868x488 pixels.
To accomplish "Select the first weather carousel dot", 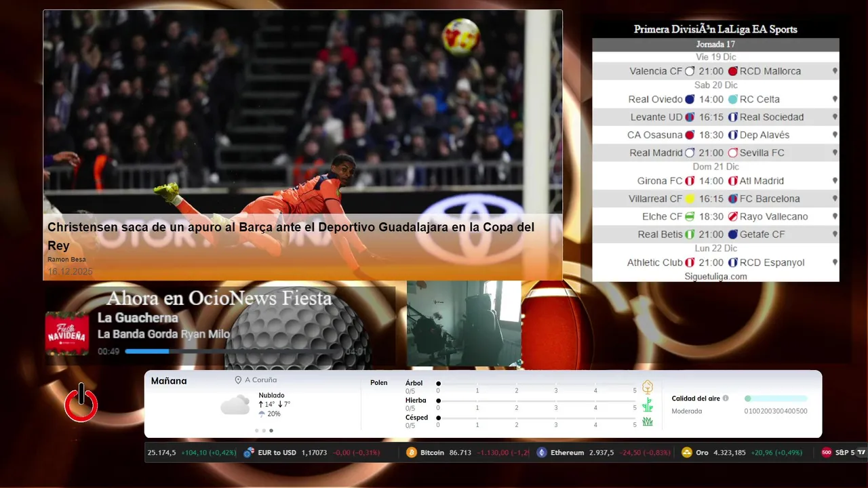I will 256,430.
